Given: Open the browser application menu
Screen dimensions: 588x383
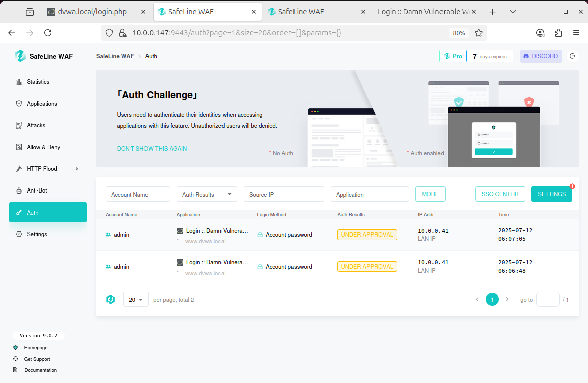Looking at the screenshot, I should (x=576, y=33).
